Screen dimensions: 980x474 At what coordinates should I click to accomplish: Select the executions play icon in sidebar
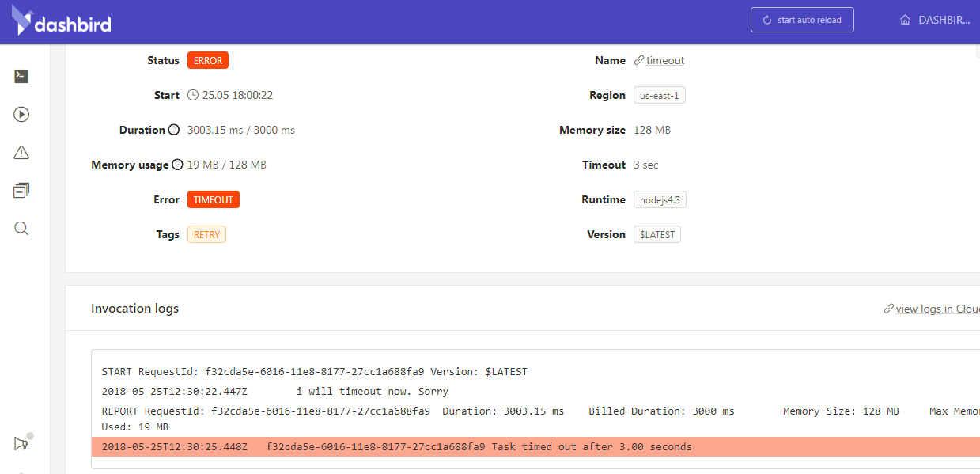21,114
